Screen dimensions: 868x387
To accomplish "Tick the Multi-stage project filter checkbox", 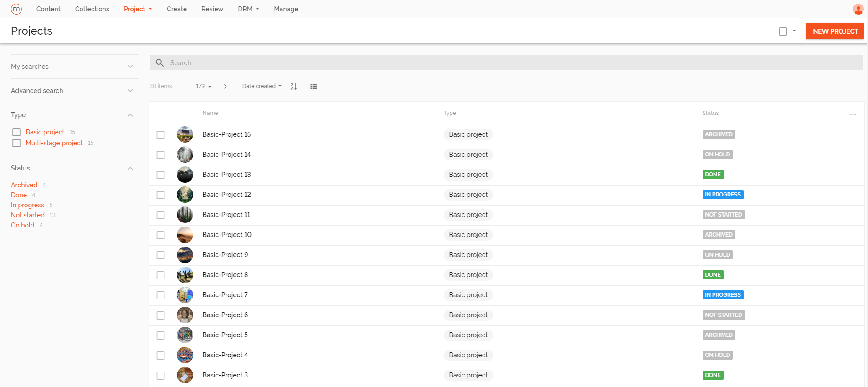I will click(16, 143).
